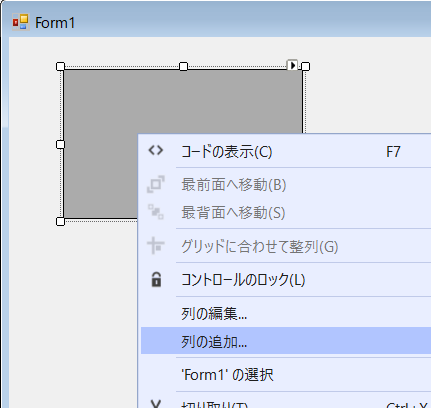Click the align-to-grid icon

point(156,246)
